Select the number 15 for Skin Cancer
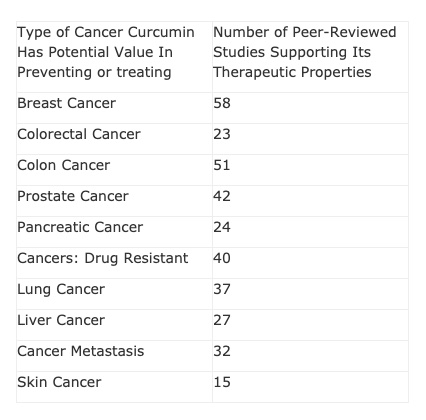Screen dimensions: 426x420 coord(222,382)
